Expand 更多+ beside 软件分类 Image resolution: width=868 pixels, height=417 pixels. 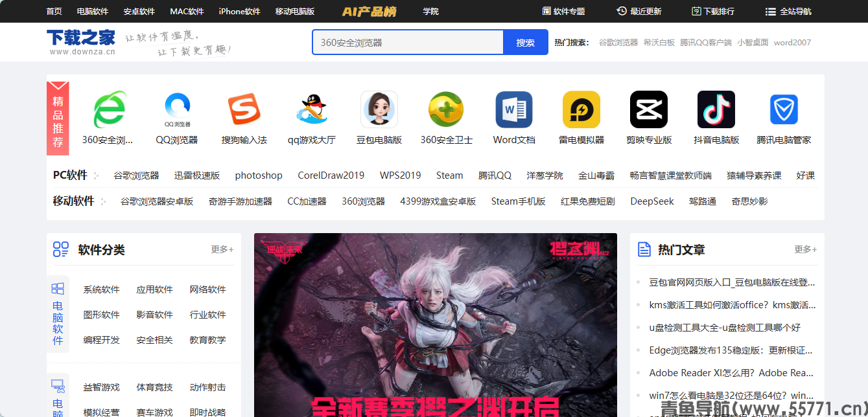(x=222, y=249)
